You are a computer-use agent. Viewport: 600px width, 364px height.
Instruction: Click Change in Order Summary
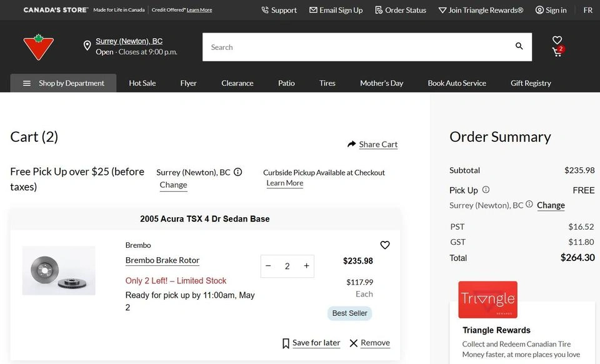tap(551, 205)
